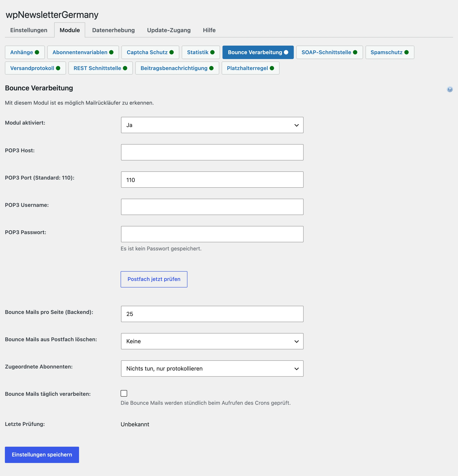Click into the POP3 Passwort field

point(212,234)
